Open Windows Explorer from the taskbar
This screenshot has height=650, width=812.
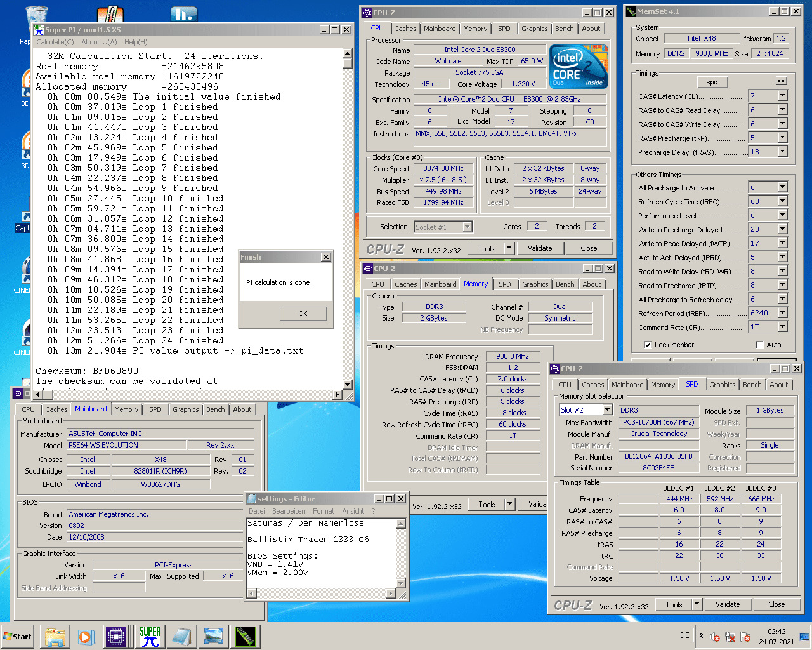tap(55, 637)
